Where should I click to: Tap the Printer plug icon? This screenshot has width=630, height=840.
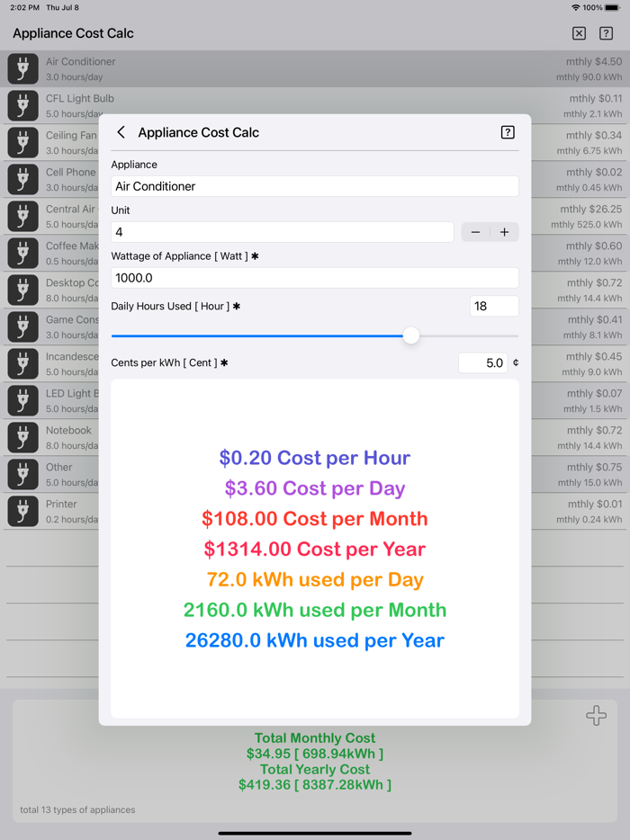(22, 511)
